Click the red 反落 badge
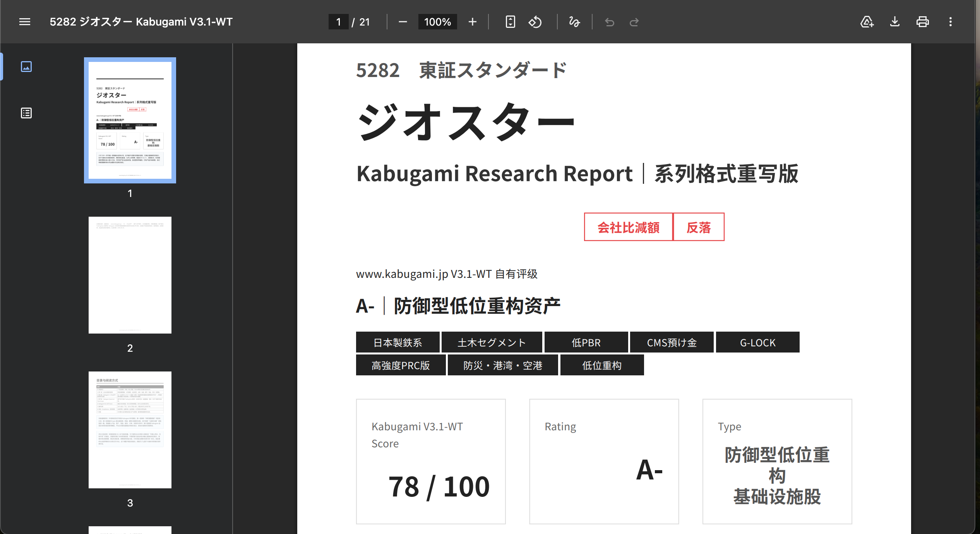The image size is (980, 534). click(x=699, y=227)
